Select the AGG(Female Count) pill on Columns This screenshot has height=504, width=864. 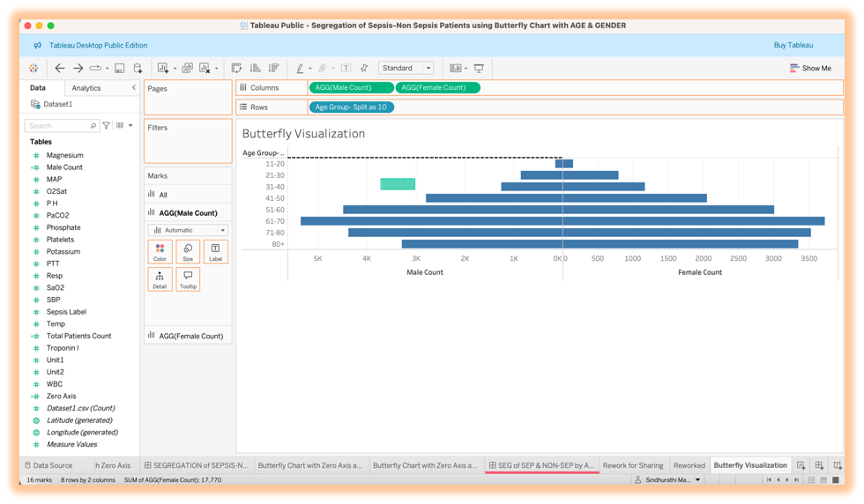click(437, 87)
